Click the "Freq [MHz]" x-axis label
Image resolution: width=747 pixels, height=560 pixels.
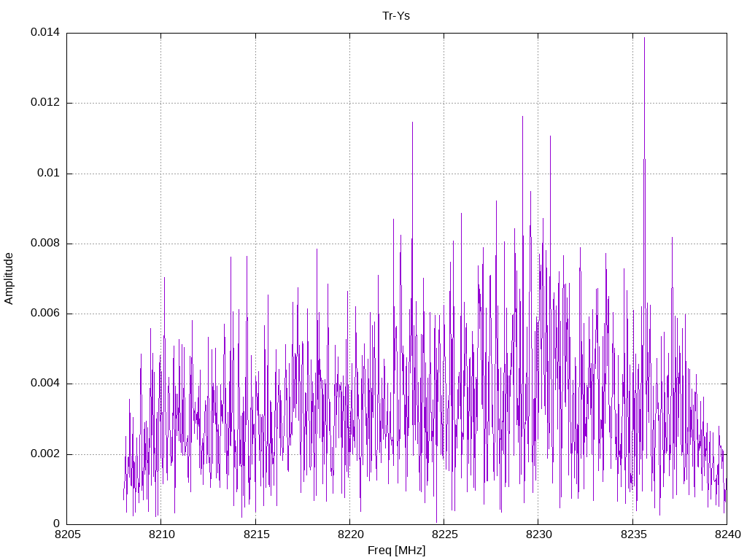tap(396, 550)
